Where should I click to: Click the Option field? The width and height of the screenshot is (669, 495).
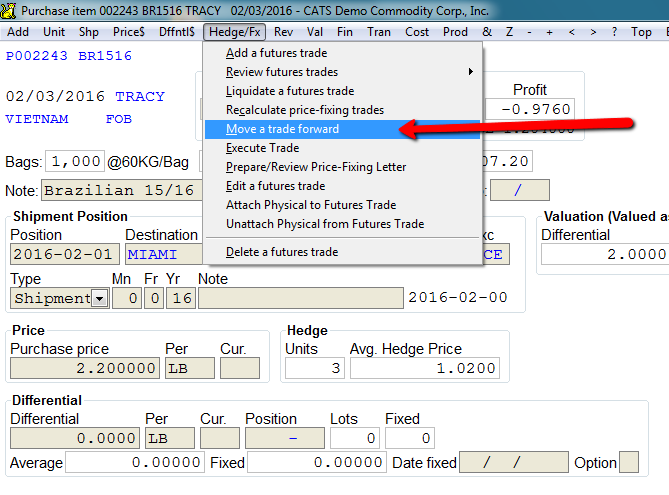pyautogui.click(x=629, y=463)
